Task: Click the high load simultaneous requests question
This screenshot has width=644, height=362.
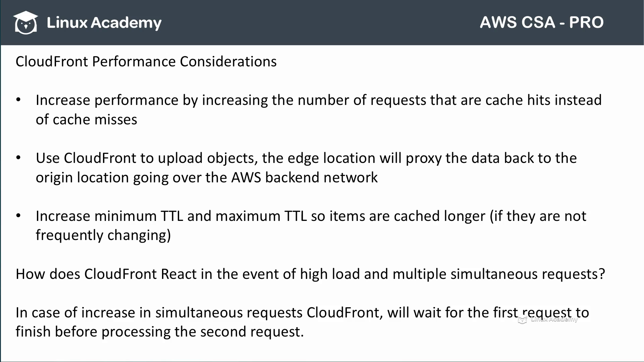Action: (310, 274)
